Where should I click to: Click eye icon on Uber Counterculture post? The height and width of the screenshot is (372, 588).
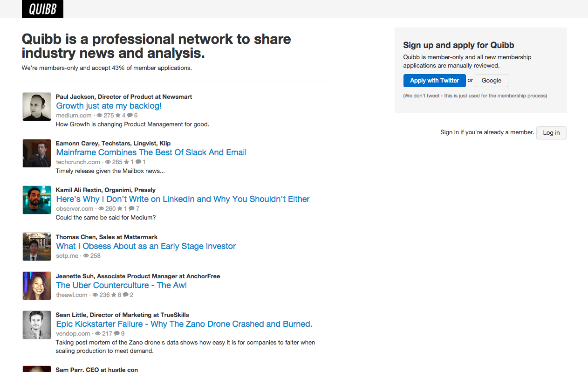[95, 295]
